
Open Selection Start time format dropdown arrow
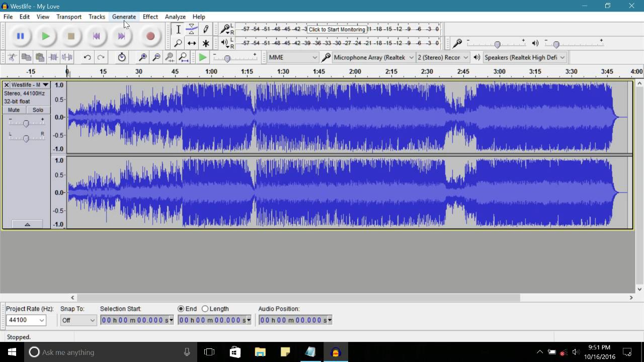(171, 320)
